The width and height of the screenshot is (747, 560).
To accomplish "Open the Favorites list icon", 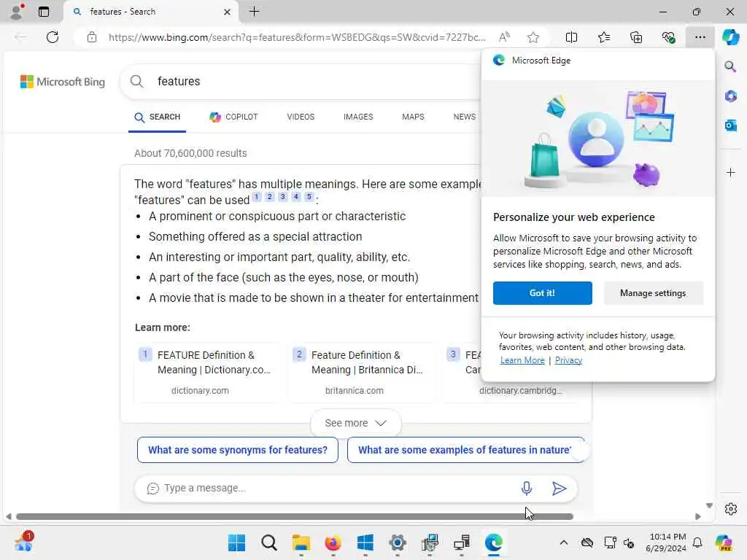I will 603,37.
